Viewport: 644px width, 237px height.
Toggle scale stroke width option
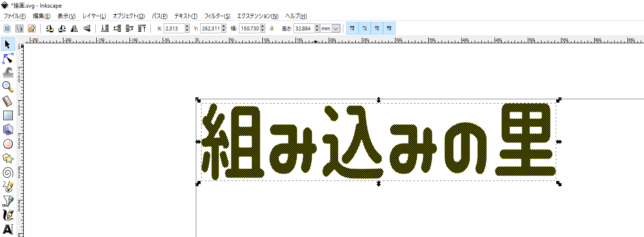tap(352, 28)
